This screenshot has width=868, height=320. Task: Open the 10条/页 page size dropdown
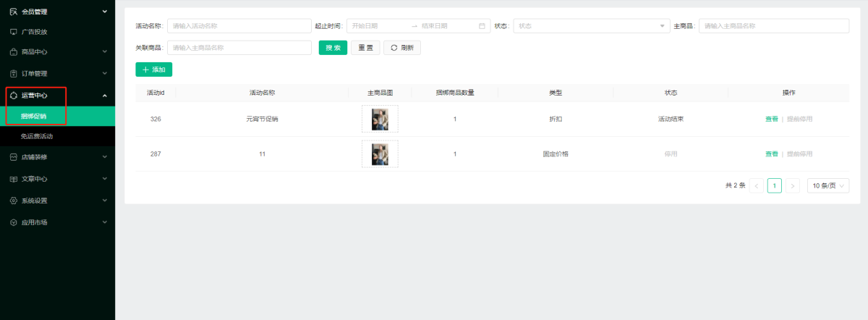828,186
